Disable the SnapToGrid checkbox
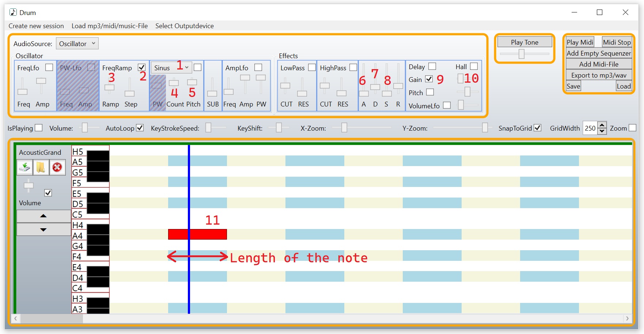Screen dimensions: 644x334 pyautogui.click(x=537, y=128)
